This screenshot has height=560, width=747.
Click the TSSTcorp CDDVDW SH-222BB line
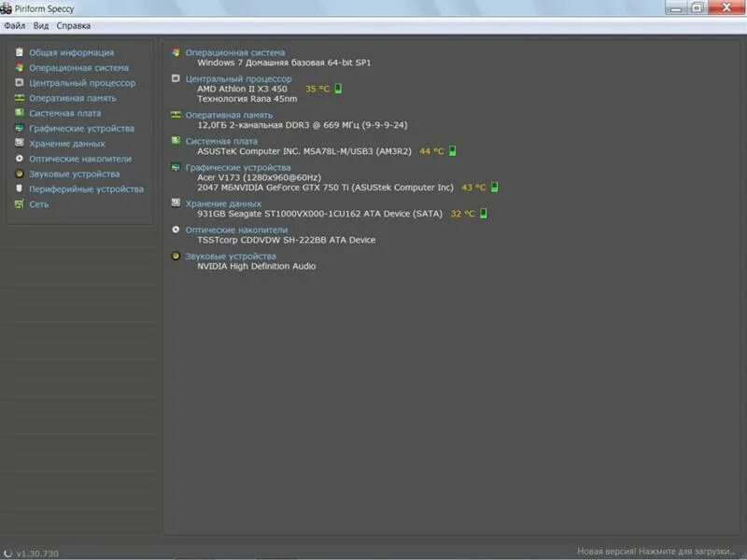pyautogui.click(x=287, y=240)
